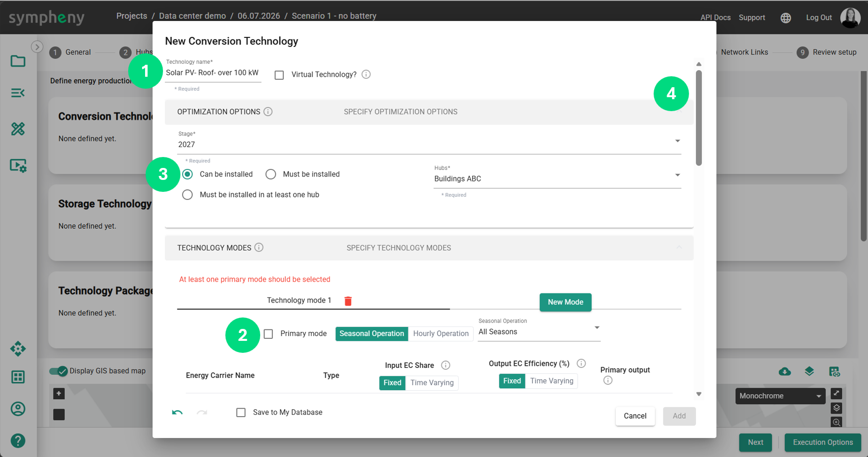Click the Technology name input field
The image size is (868, 457).
tap(213, 73)
